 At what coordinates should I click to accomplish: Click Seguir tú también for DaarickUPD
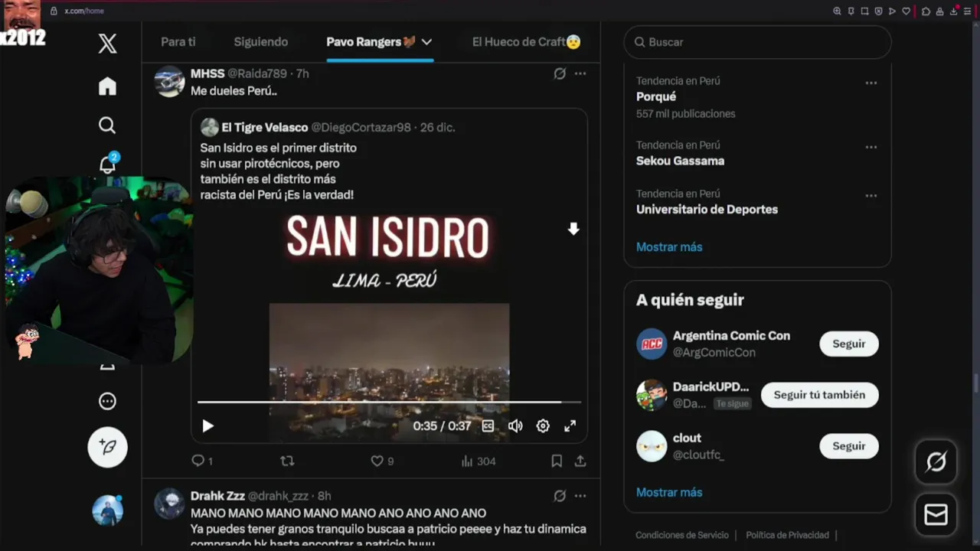pos(819,395)
